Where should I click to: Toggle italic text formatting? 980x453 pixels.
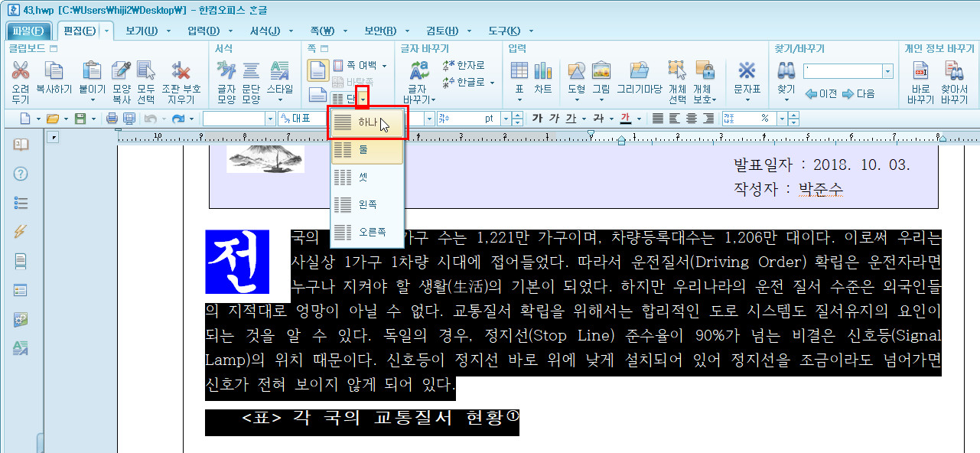click(x=554, y=119)
